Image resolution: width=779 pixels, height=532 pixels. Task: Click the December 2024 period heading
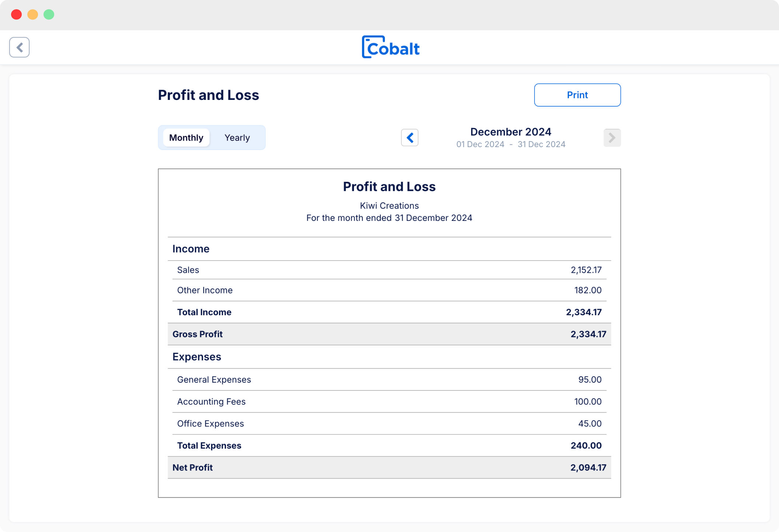pos(511,132)
